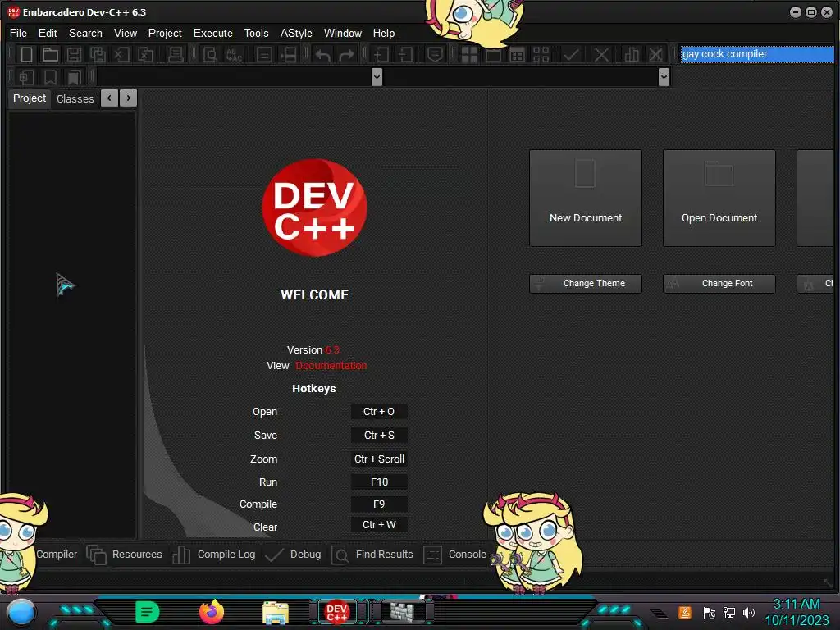Image resolution: width=840 pixels, height=630 pixels.
Task: Click the Open Document tile
Action: [719, 199]
